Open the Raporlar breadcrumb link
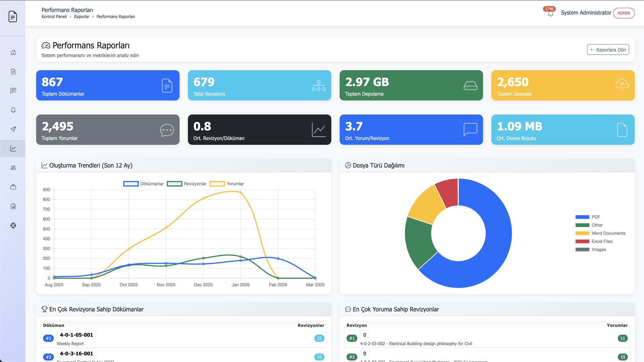This screenshot has width=644, height=362. click(82, 17)
